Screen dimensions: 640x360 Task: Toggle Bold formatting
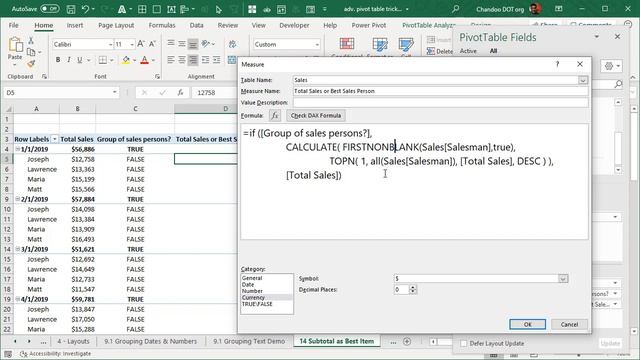click(58, 60)
